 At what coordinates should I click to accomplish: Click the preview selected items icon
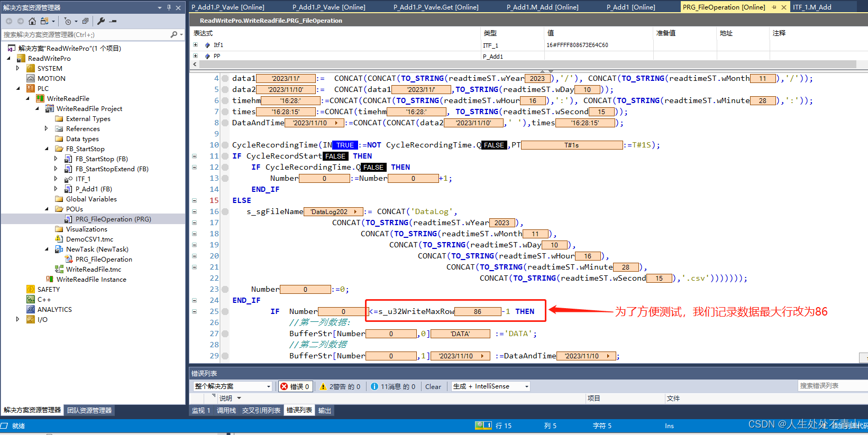(113, 21)
